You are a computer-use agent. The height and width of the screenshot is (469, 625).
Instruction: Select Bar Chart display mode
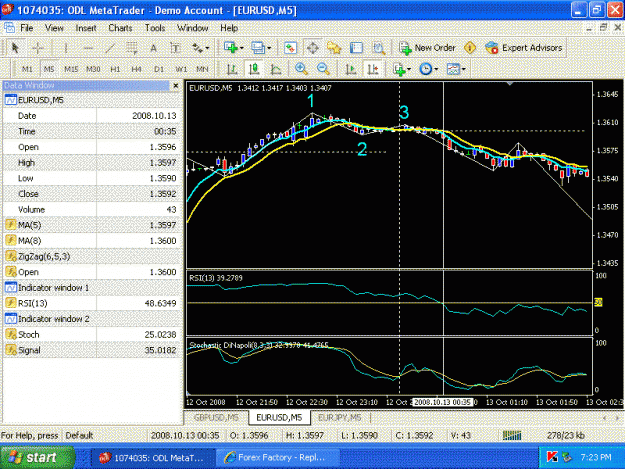point(232,69)
